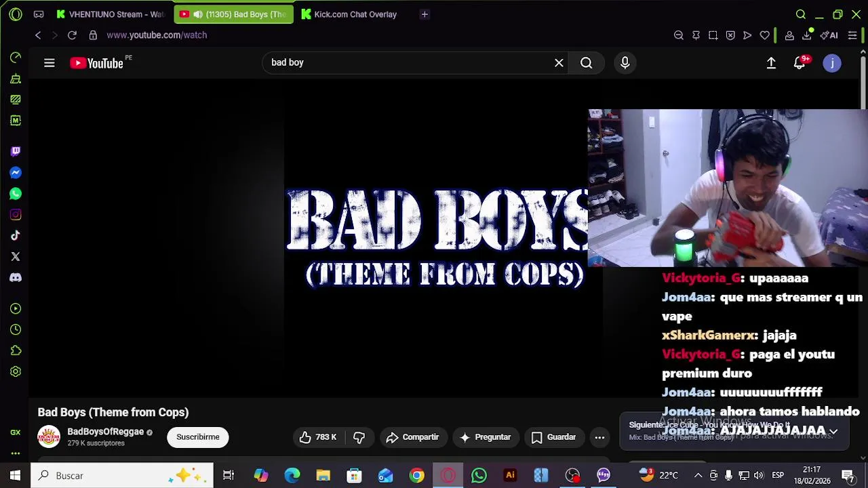Run YouTube search with magnifier button

coord(587,63)
